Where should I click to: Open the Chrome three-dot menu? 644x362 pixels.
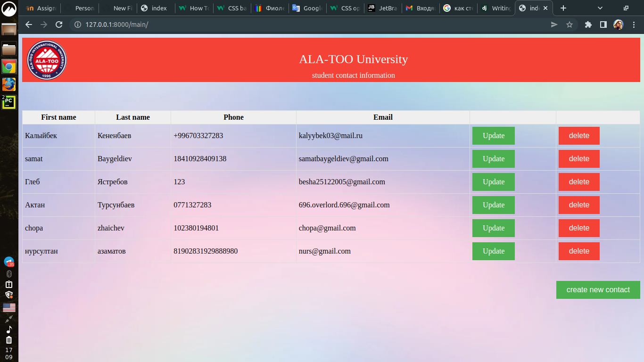point(634,25)
